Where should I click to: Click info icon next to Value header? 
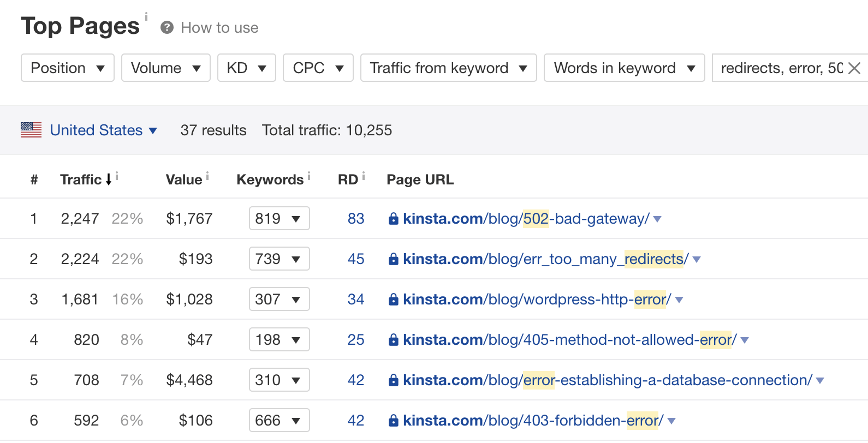[207, 176]
